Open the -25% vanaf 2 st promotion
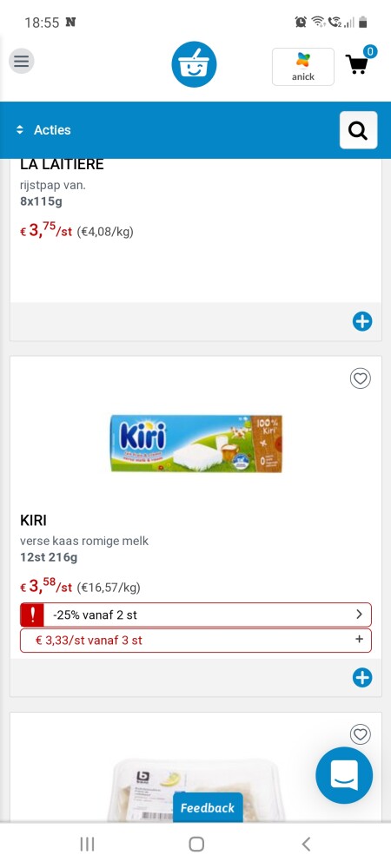Viewport: 391px width, 868px height. (x=195, y=615)
